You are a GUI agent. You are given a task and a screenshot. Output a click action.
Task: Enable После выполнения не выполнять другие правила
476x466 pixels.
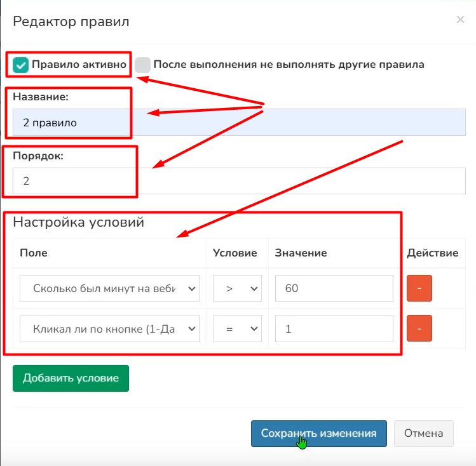(142, 65)
